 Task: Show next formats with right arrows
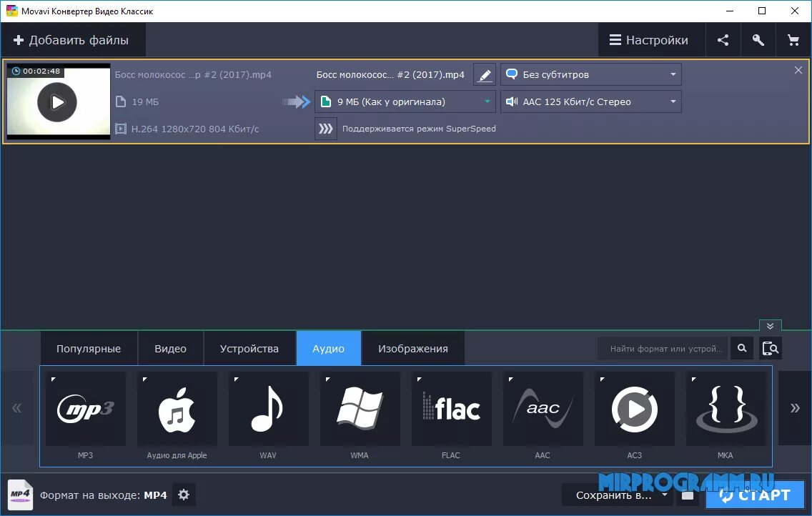click(x=795, y=408)
